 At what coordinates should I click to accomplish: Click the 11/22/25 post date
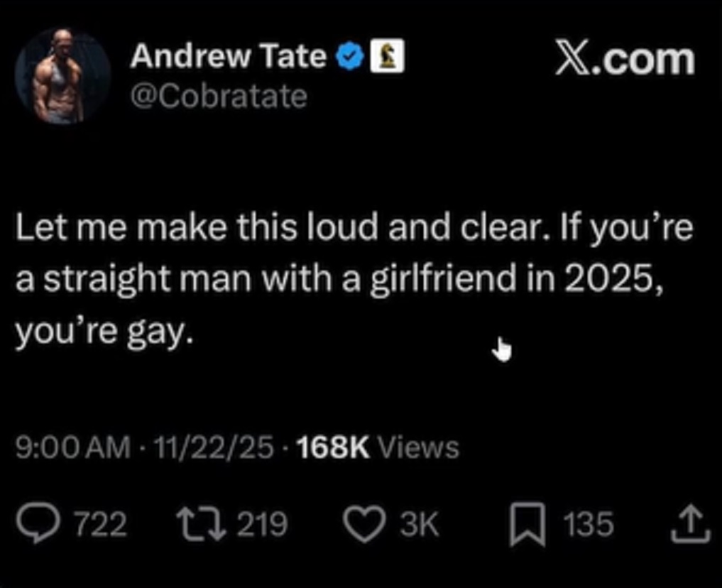point(214,447)
